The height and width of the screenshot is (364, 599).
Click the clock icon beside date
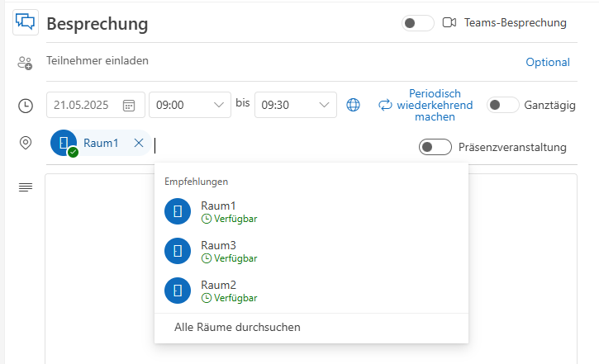[x=26, y=106]
